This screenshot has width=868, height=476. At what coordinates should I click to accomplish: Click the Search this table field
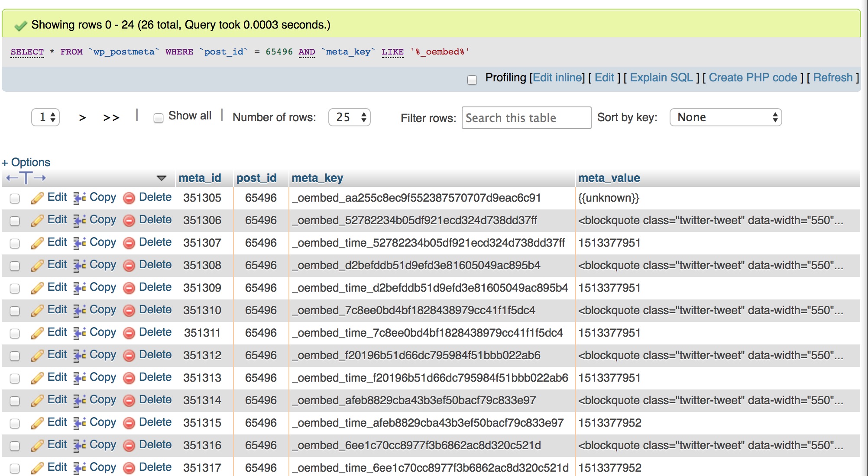[x=526, y=118]
